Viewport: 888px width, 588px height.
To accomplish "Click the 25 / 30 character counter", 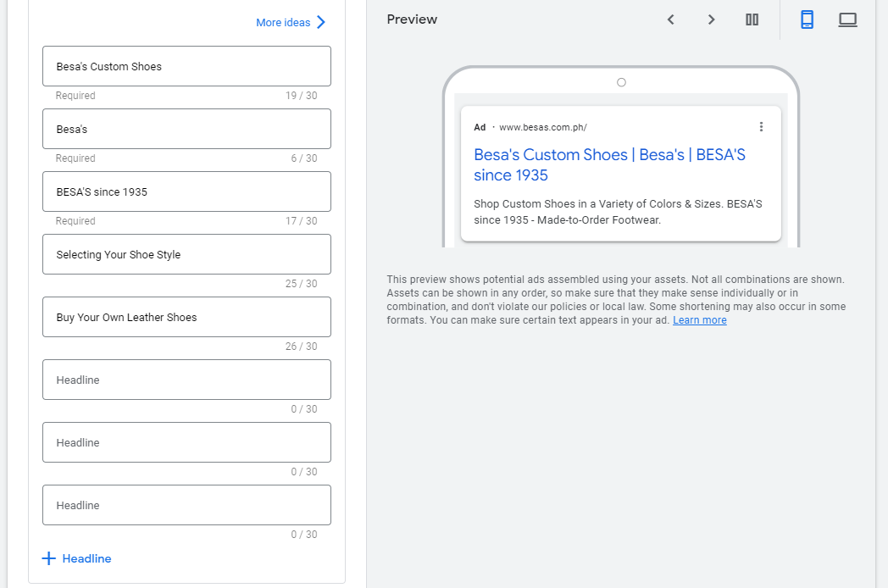I will (x=302, y=284).
